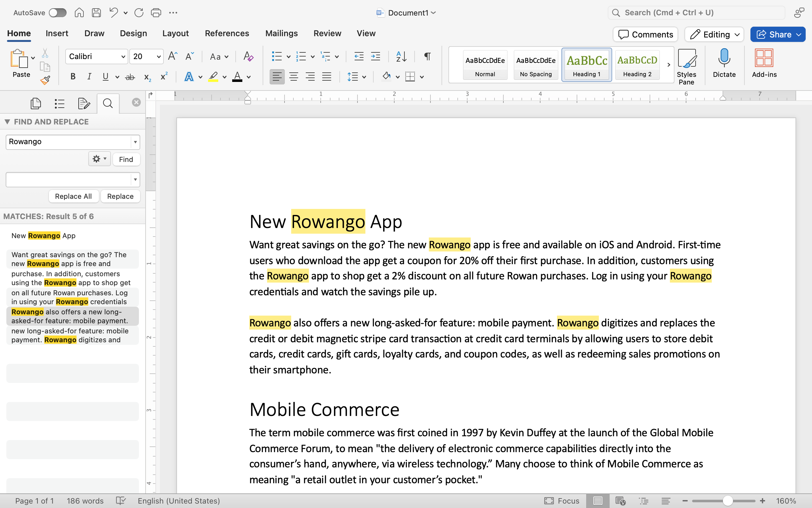812x508 pixels.
Task: Open the Editing mode dropdown
Action: 714,34
